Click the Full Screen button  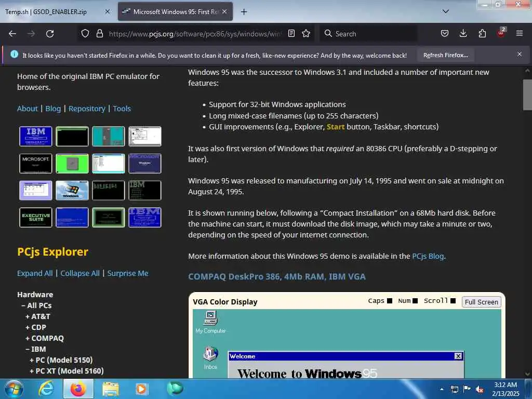pyautogui.click(x=481, y=302)
